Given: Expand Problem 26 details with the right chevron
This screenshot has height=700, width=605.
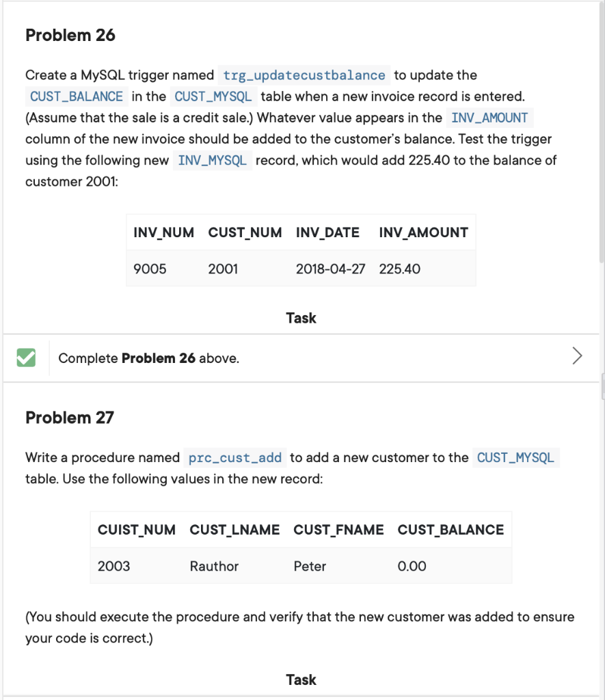Looking at the screenshot, I should (x=576, y=356).
